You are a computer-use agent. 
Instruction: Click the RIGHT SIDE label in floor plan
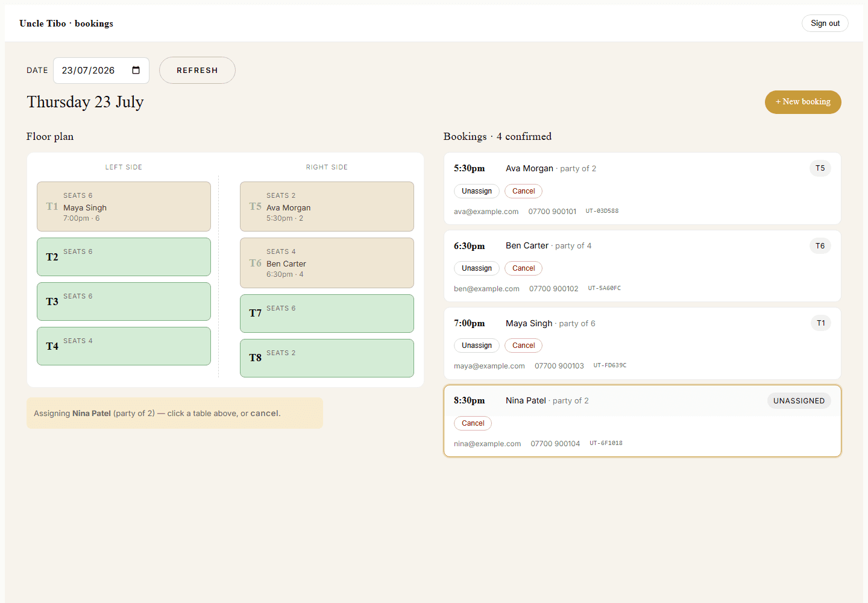click(327, 167)
